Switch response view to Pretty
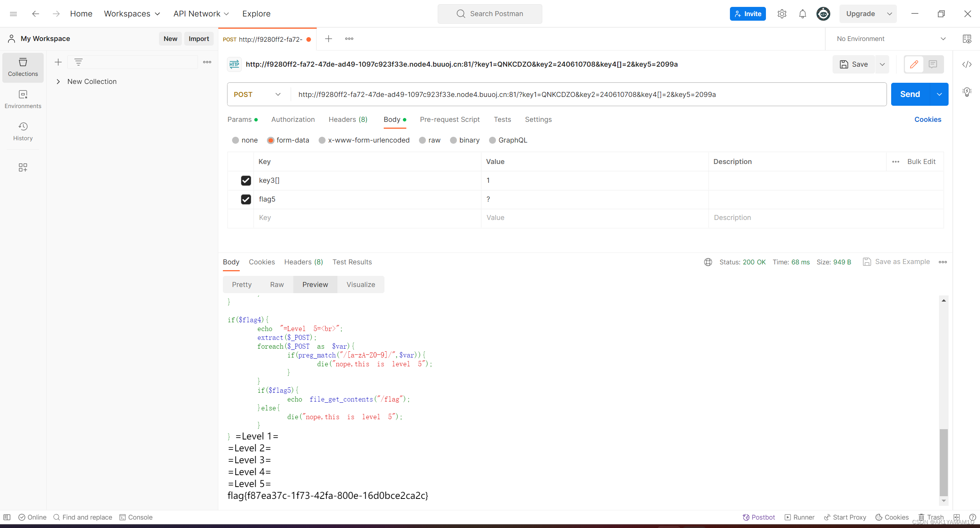 pos(242,285)
